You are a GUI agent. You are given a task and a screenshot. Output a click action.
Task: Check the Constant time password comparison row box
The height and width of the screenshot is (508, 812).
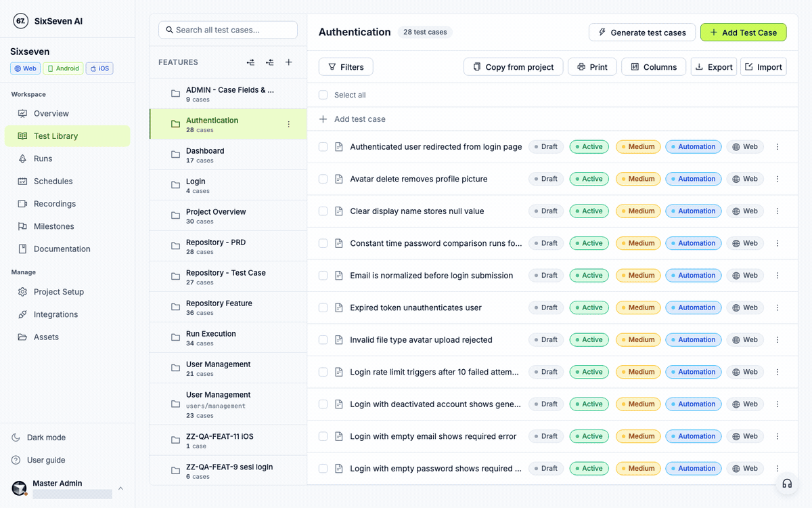[323, 243]
